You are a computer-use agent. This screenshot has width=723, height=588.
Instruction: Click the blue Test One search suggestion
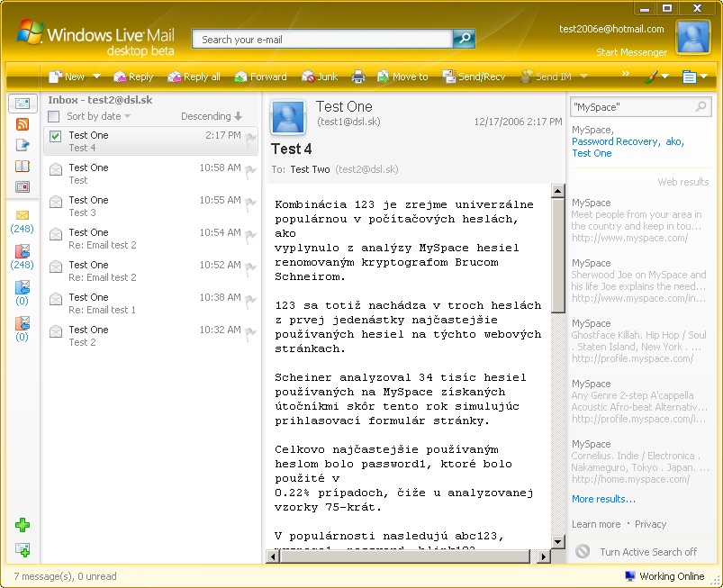(x=592, y=153)
